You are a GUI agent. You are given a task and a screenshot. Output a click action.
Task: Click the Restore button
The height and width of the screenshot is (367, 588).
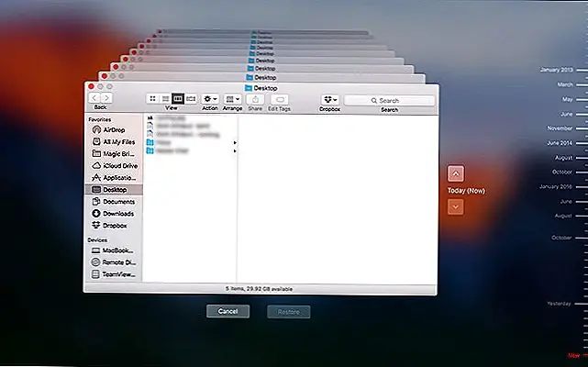coord(289,312)
